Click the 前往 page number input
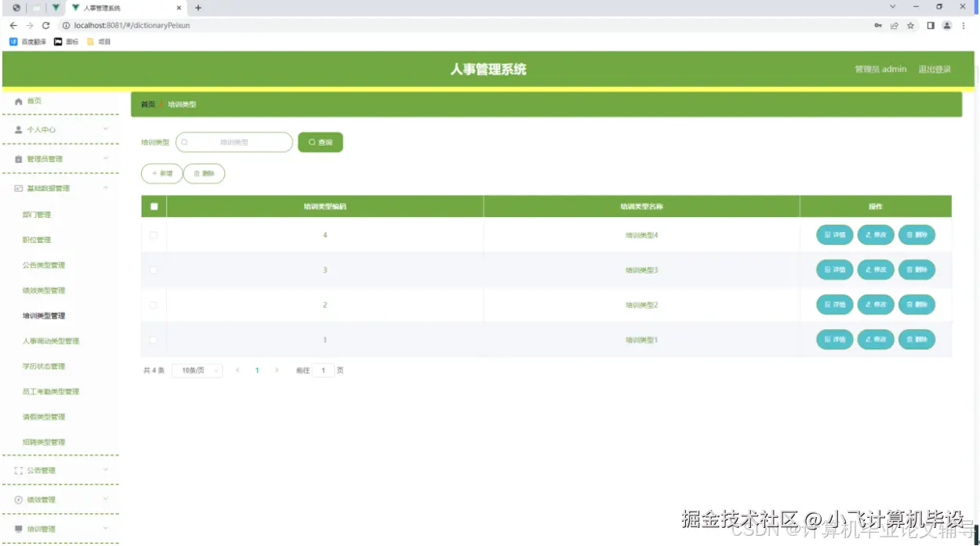 click(x=323, y=371)
